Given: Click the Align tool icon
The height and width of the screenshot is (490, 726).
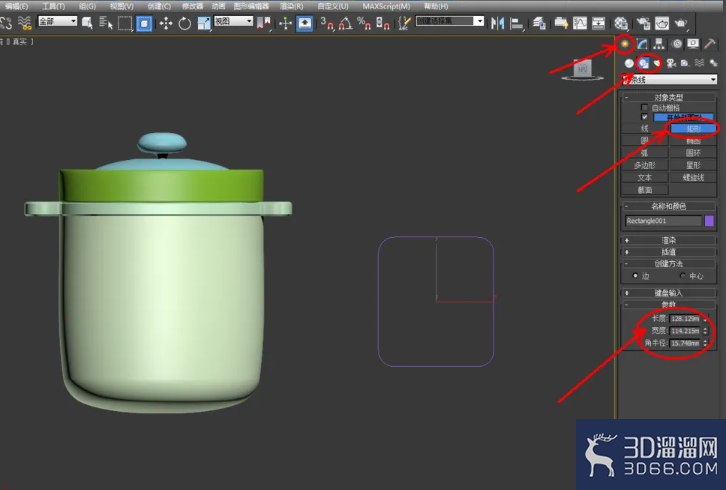Looking at the screenshot, I should 517,23.
